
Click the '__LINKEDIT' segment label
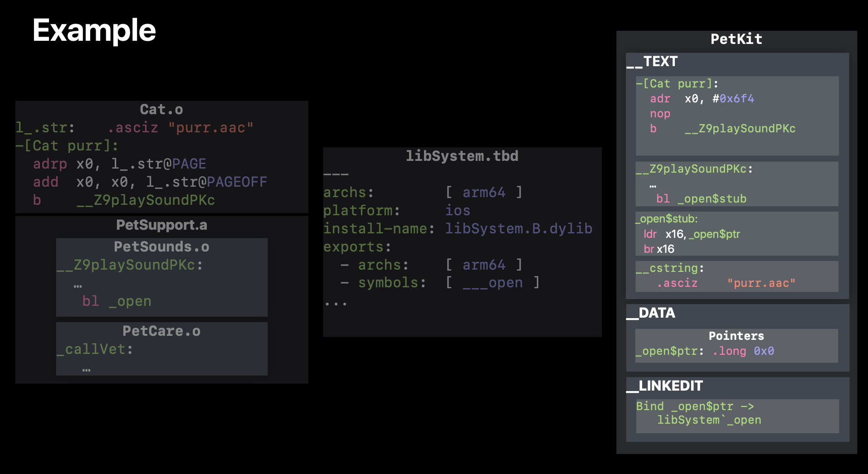[665, 386]
